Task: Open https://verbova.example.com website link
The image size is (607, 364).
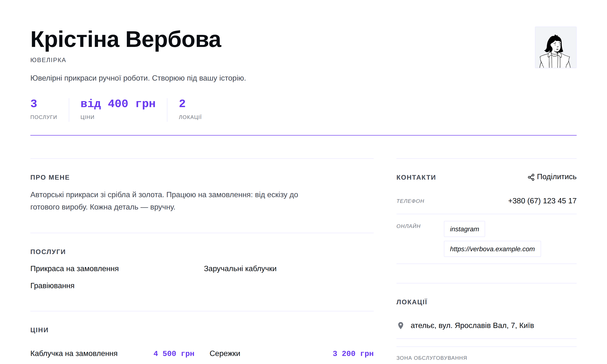Action: [492, 249]
